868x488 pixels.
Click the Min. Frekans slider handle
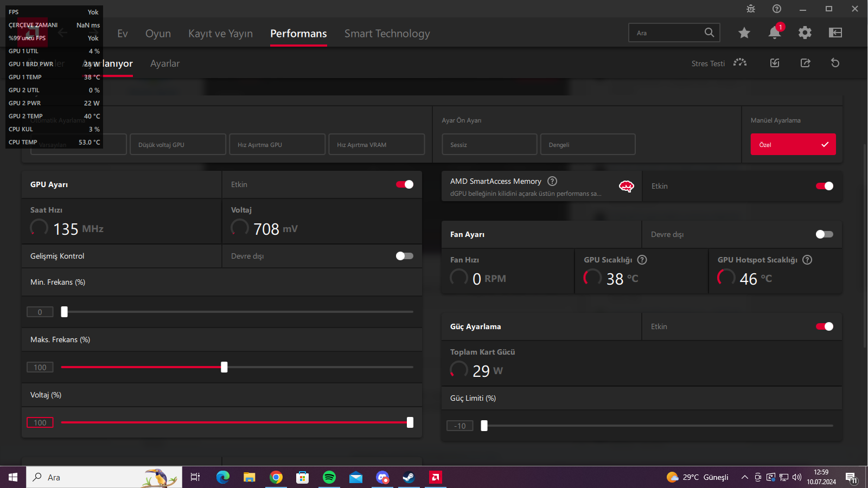[x=65, y=312]
